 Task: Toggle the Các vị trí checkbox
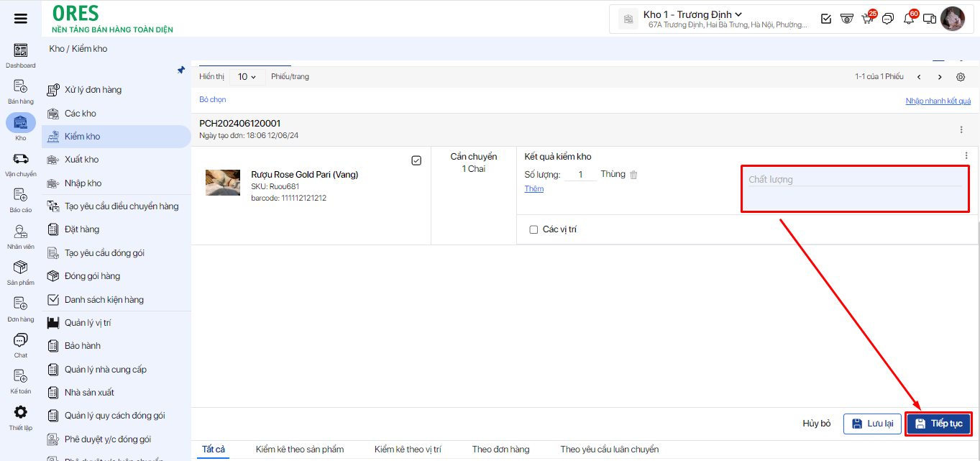pos(533,229)
